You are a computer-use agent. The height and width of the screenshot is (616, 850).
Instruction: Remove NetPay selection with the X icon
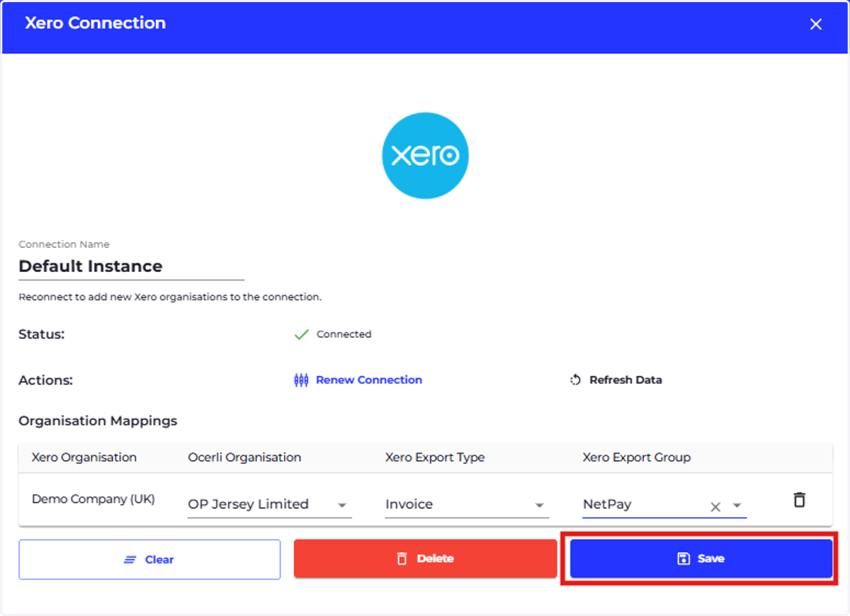715,506
